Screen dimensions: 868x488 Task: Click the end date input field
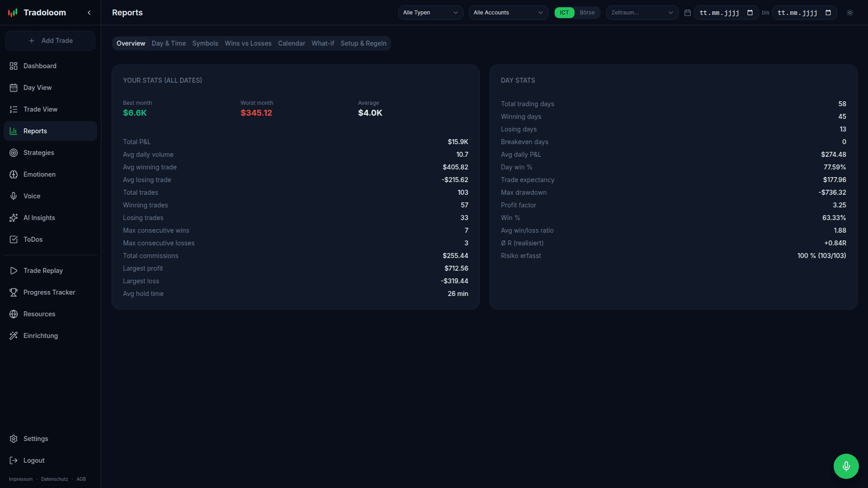[x=804, y=13]
